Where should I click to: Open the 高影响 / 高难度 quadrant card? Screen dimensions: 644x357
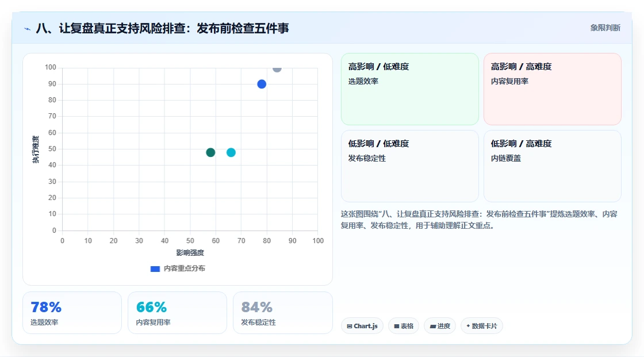click(x=553, y=89)
